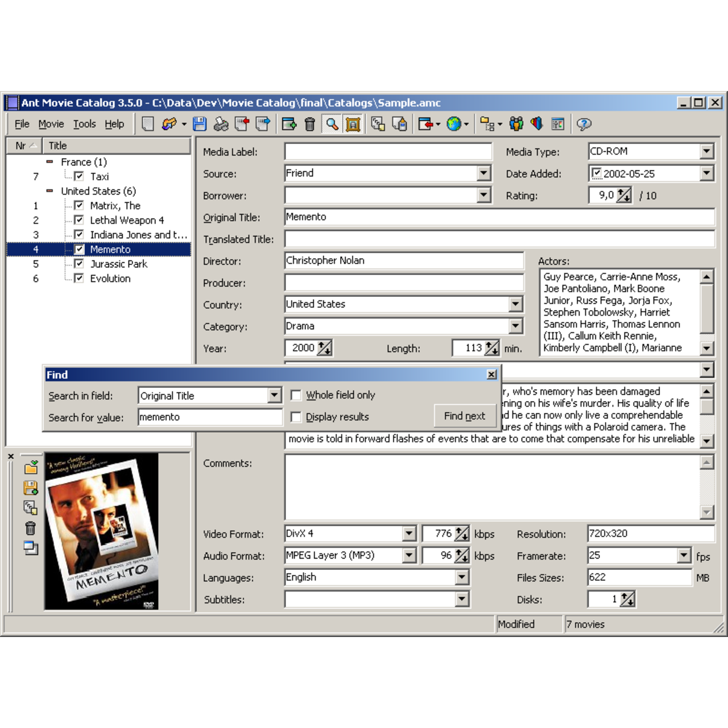Open the Media Type dropdown
Viewport: 728px width, 728px height.
707,151
